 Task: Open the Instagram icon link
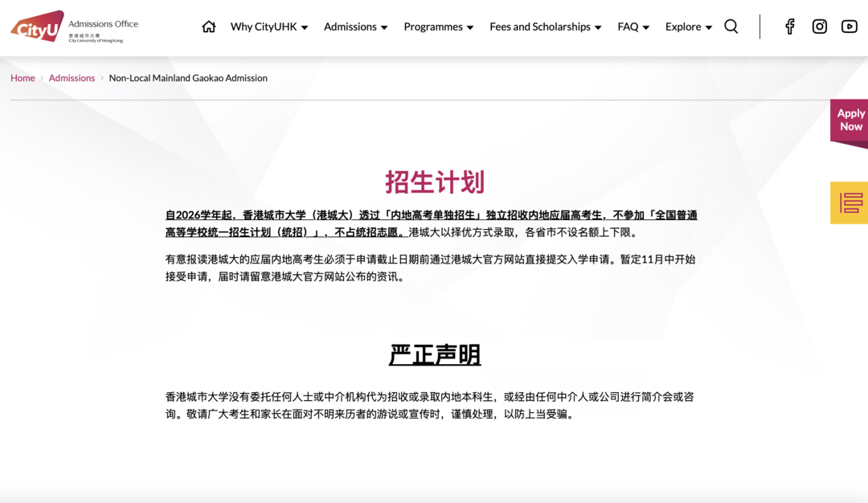(819, 27)
